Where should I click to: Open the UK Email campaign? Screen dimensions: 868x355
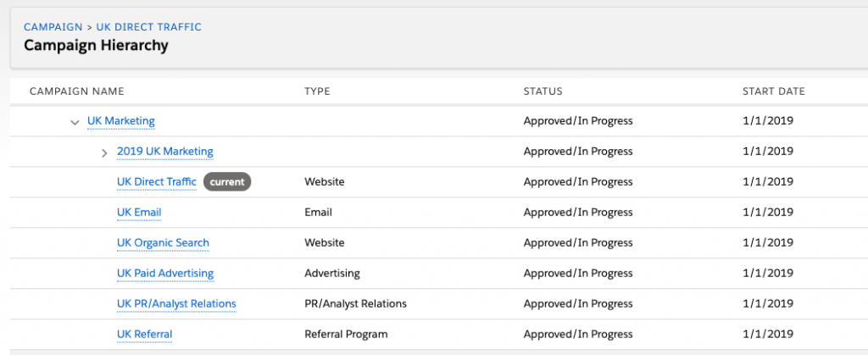138,213
